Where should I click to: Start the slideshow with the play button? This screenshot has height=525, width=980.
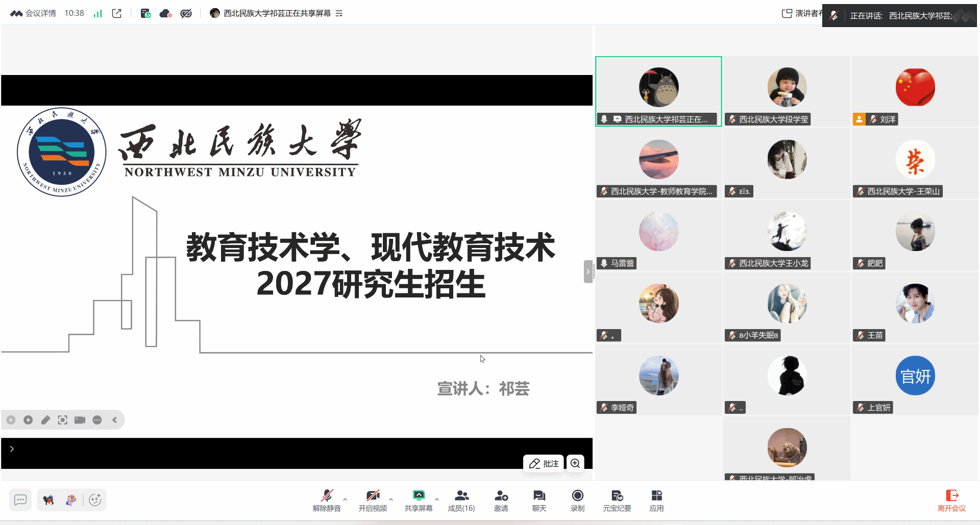click(x=28, y=420)
